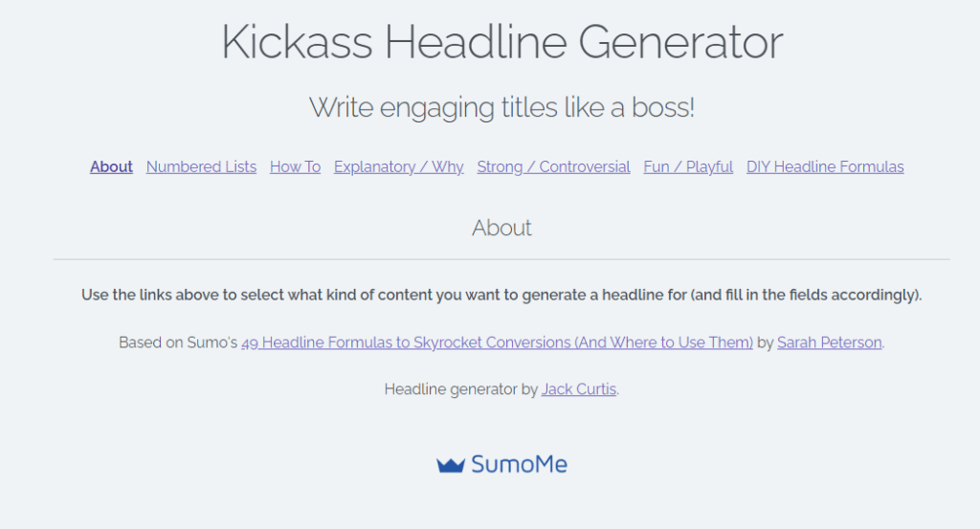Click the horizontal divider under About heading
The height and width of the screenshot is (529, 980).
tap(501, 259)
